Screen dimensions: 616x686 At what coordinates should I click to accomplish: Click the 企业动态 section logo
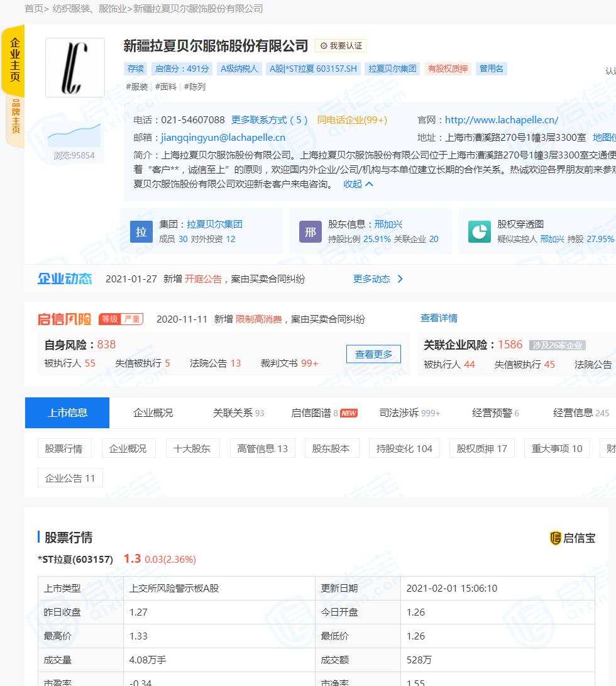(65, 279)
